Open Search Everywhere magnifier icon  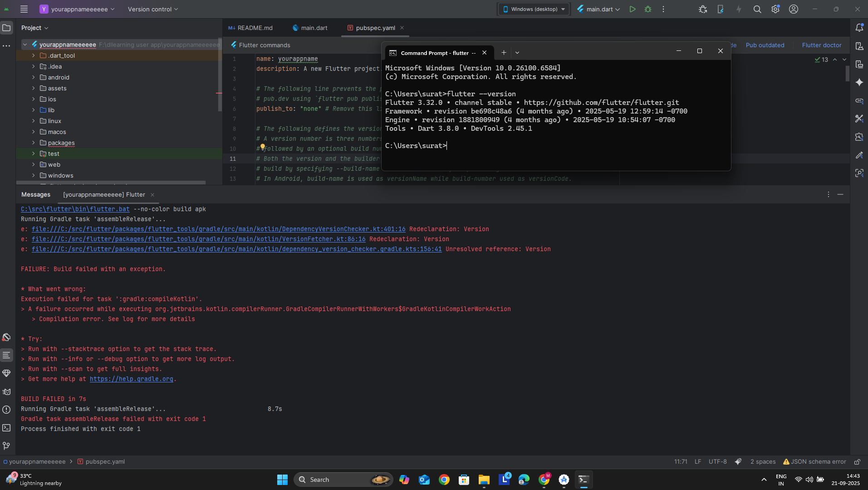(x=757, y=9)
